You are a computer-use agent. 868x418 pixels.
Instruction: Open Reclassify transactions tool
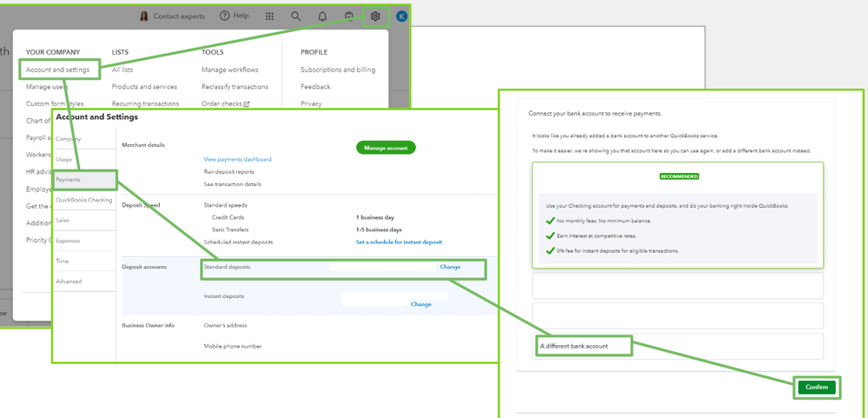[x=235, y=87]
